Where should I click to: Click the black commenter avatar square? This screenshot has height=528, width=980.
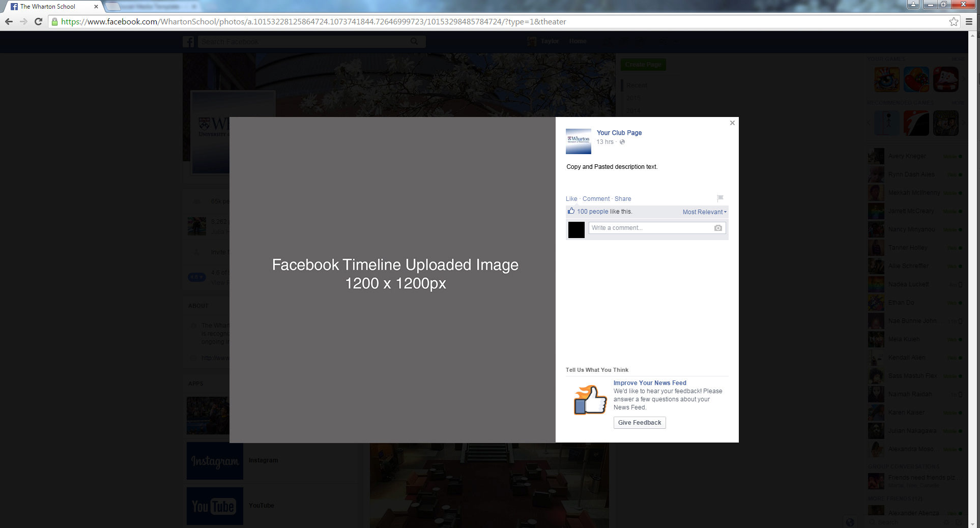pyautogui.click(x=577, y=230)
